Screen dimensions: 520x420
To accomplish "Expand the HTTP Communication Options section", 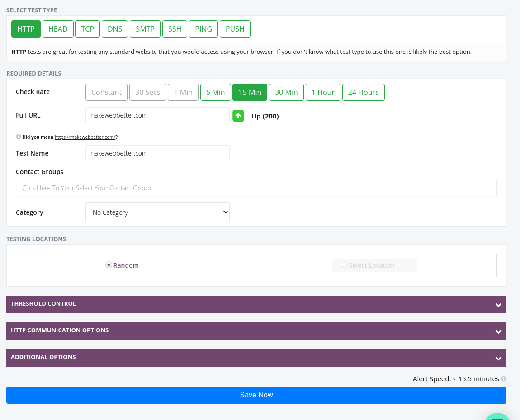I will click(x=256, y=330).
